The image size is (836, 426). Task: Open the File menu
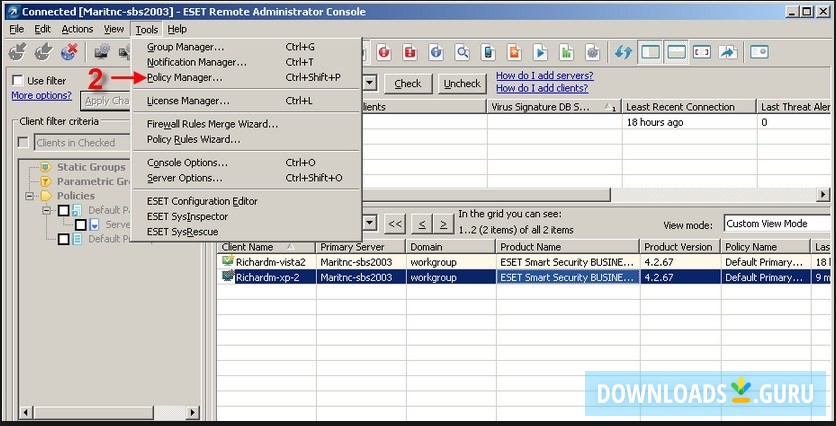[17, 29]
